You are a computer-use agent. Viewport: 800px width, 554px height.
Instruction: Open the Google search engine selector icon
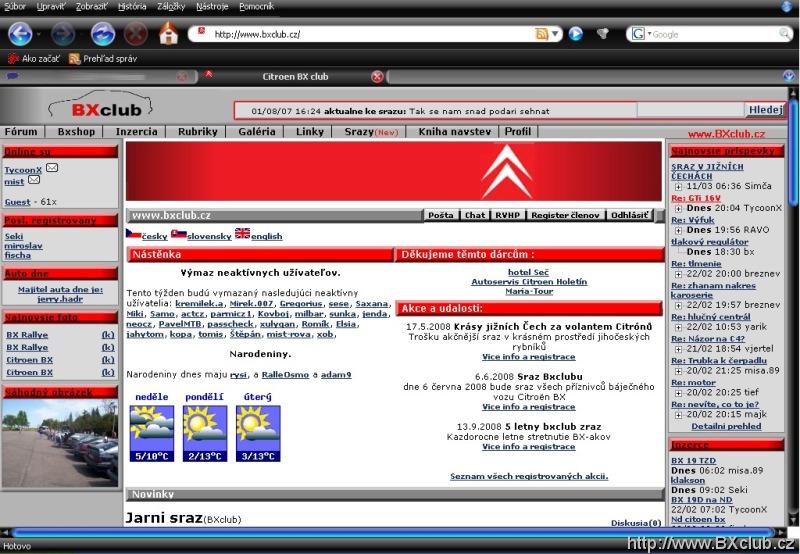638,34
